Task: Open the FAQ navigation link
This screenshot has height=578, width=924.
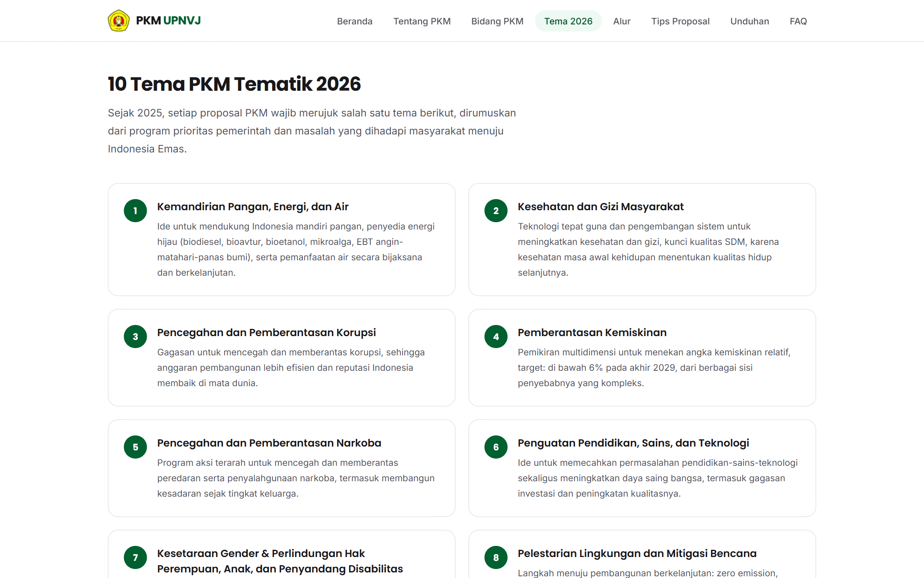Action: coord(798,21)
